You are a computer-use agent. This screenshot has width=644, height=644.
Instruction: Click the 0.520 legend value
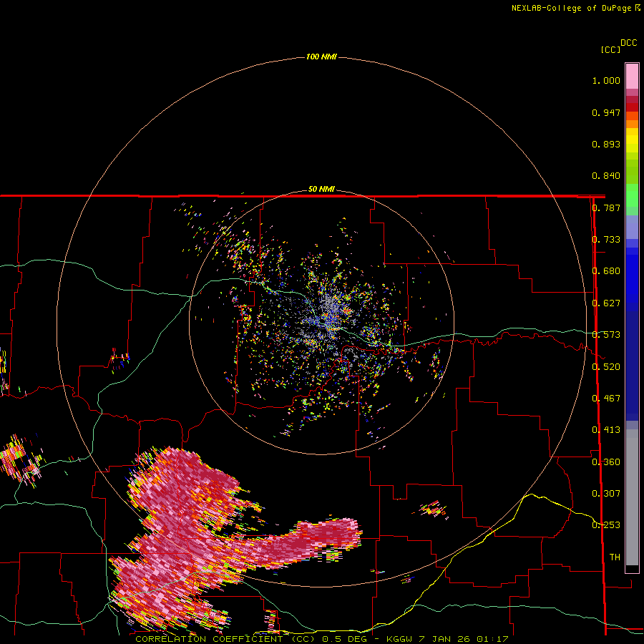(606, 366)
